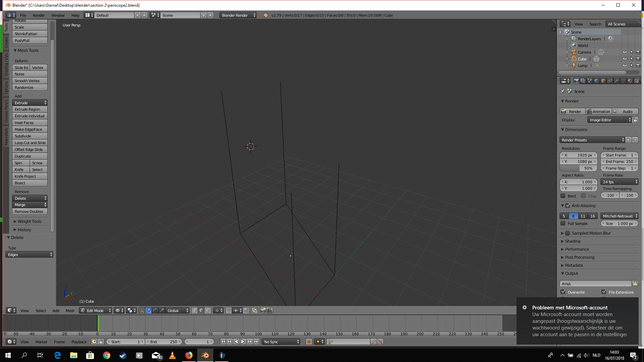Open the top Render menu
This screenshot has width=644, height=362.
click(39, 15)
